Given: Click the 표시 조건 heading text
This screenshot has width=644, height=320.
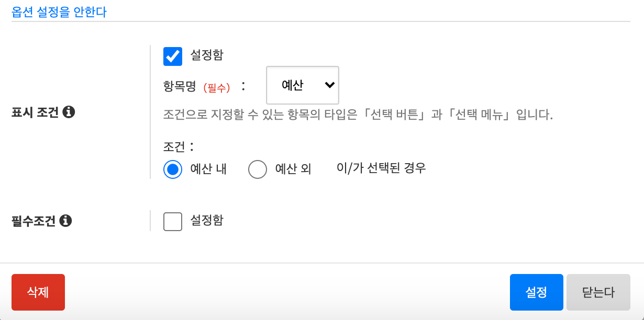Looking at the screenshot, I should click(35, 112).
